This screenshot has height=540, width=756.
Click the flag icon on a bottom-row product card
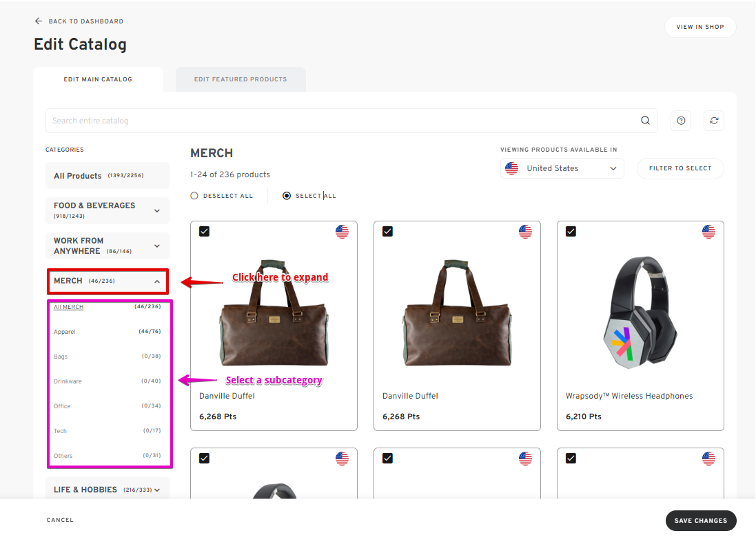(x=342, y=459)
